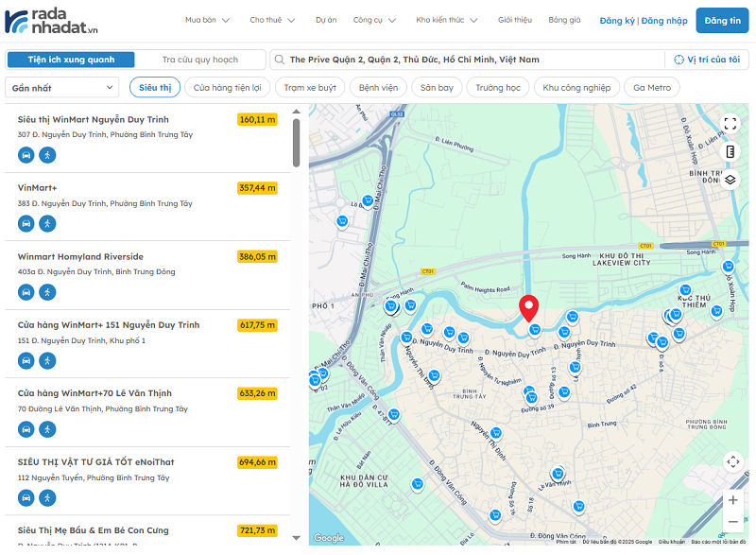Click the Đăng tin button
756x555 pixels.
tap(722, 21)
